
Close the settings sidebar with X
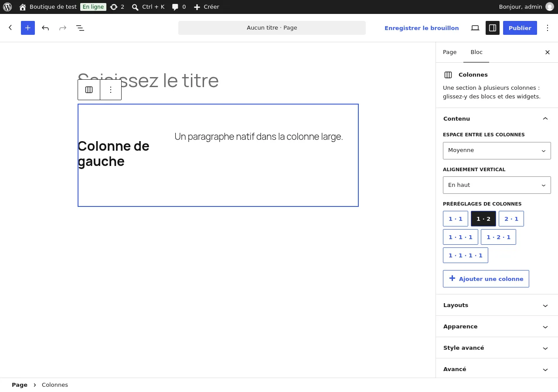click(x=548, y=52)
